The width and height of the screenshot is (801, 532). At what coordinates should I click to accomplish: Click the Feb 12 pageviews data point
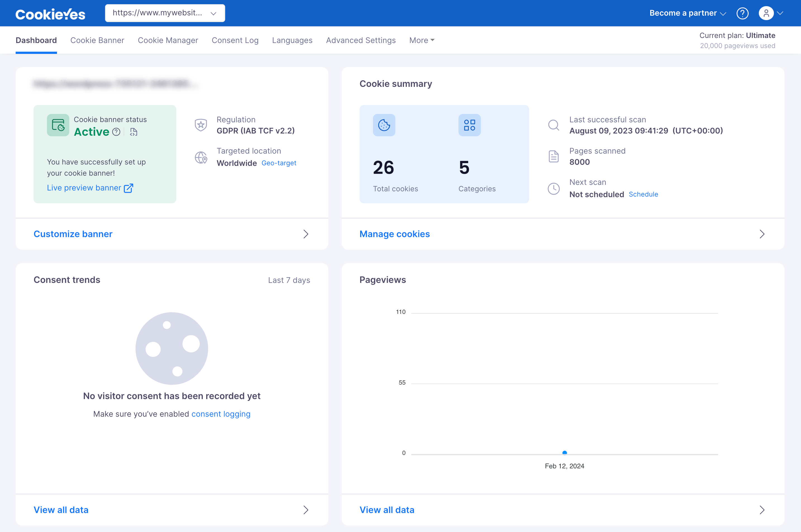pyautogui.click(x=564, y=453)
